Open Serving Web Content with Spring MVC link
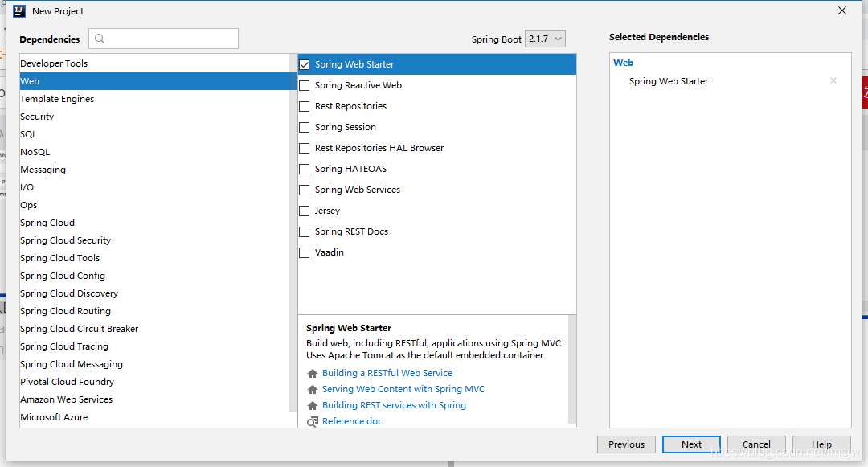Viewport: 868px width, 467px height. pyautogui.click(x=403, y=389)
